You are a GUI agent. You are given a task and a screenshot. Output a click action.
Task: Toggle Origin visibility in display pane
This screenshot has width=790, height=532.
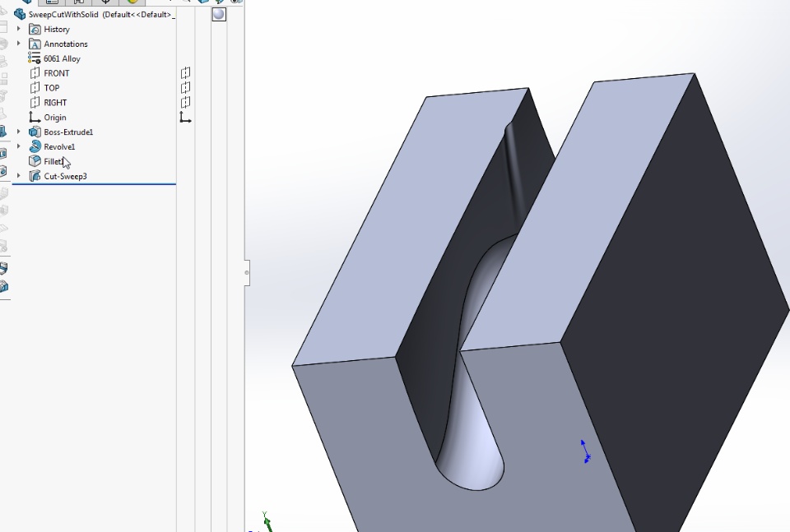tap(185, 118)
